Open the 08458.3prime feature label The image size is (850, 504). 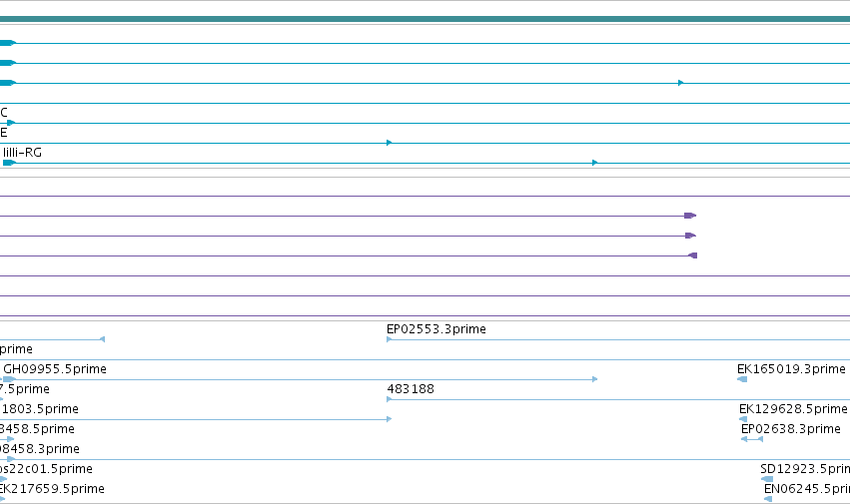point(40,449)
